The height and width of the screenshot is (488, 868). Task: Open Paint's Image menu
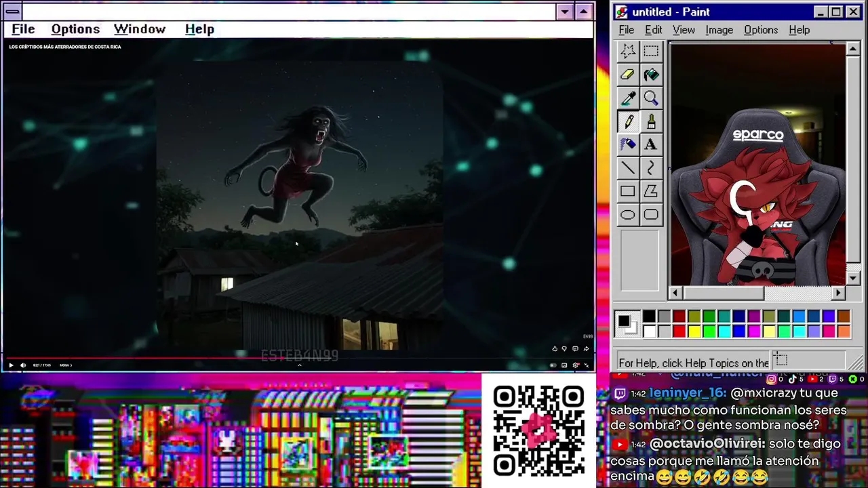click(x=719, y=30)
